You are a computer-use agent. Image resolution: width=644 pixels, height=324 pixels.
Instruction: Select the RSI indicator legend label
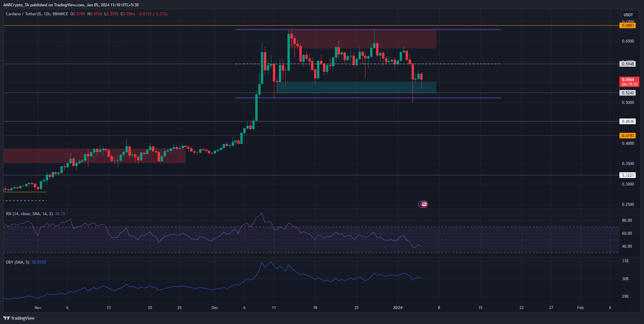point(29,214)
